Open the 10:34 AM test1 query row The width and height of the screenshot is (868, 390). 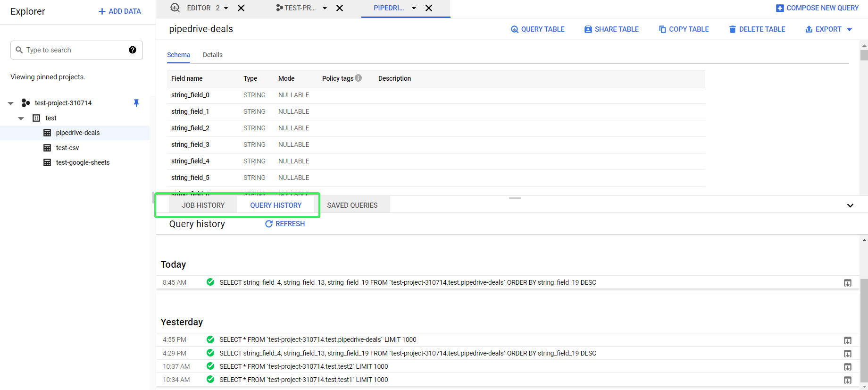pyautogui.click(x=508, y=380)
